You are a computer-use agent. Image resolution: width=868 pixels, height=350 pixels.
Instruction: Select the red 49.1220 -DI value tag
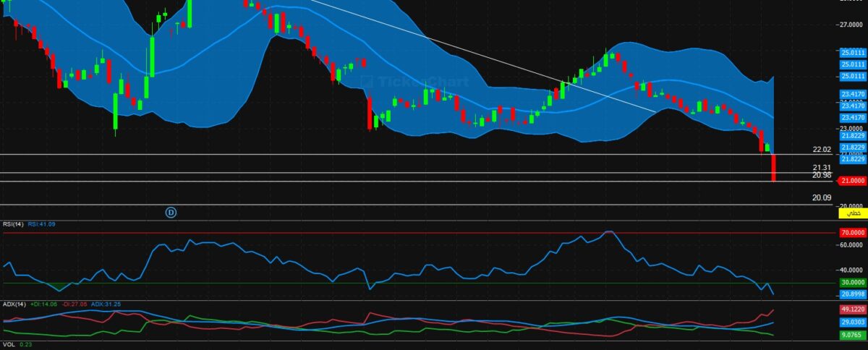853,310
